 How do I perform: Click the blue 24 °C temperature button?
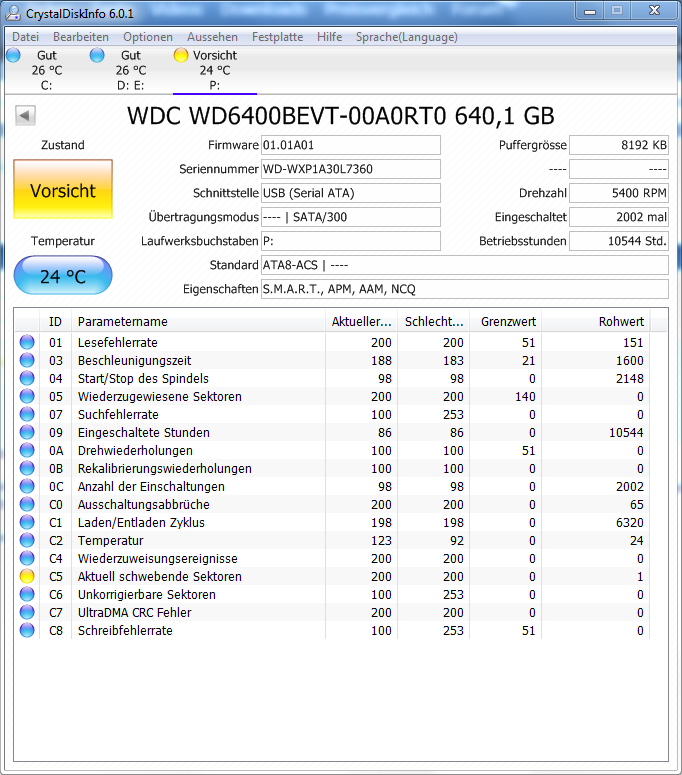63,275
